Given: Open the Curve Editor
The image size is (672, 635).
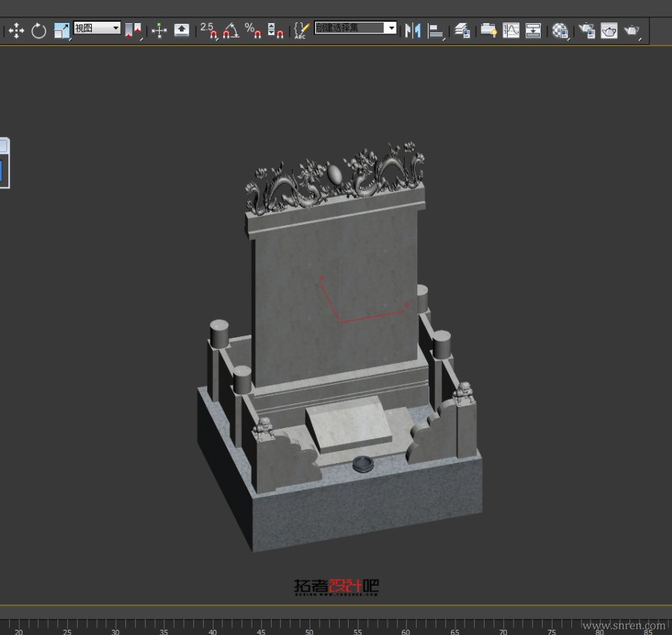Looking at the screenshot, I should (511, 31).
